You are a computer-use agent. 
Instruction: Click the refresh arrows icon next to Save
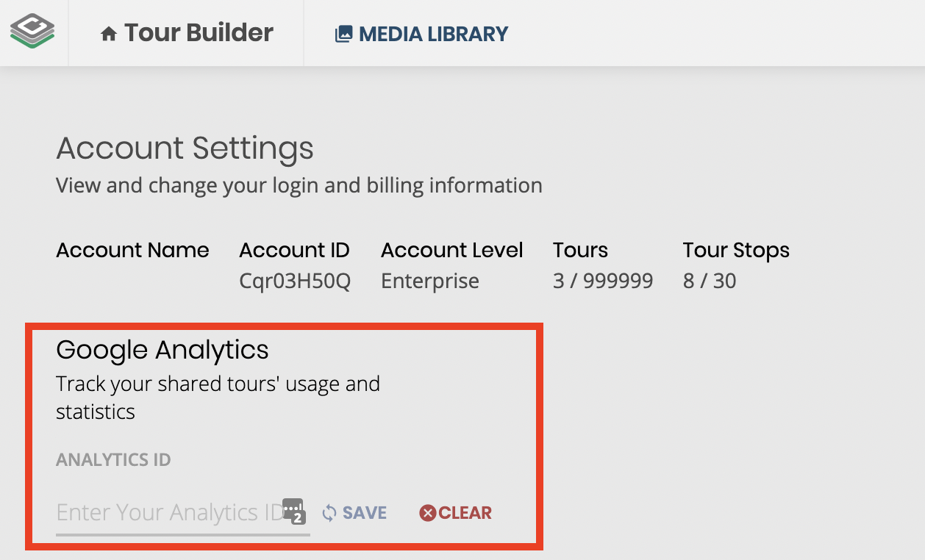pyautogui.click(x=329, y=513)
